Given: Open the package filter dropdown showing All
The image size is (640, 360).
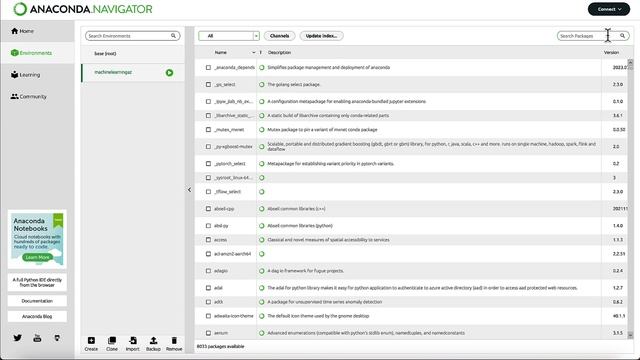Looking at the screenshot, I should tap(229, 36).
